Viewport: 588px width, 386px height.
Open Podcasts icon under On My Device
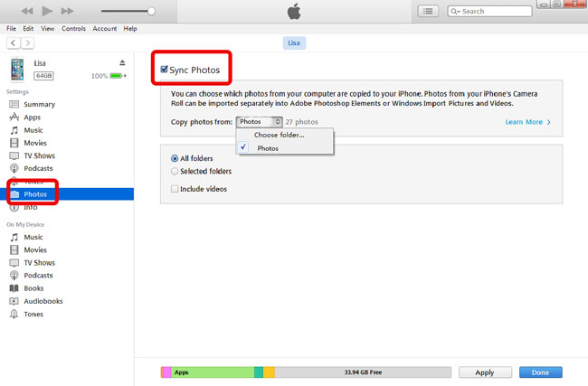[14, 276]
